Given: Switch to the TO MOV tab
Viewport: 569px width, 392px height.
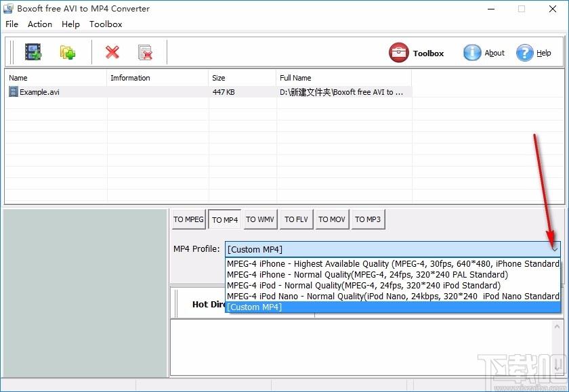Looking at the screenshot, I should [x=332, y=219].
